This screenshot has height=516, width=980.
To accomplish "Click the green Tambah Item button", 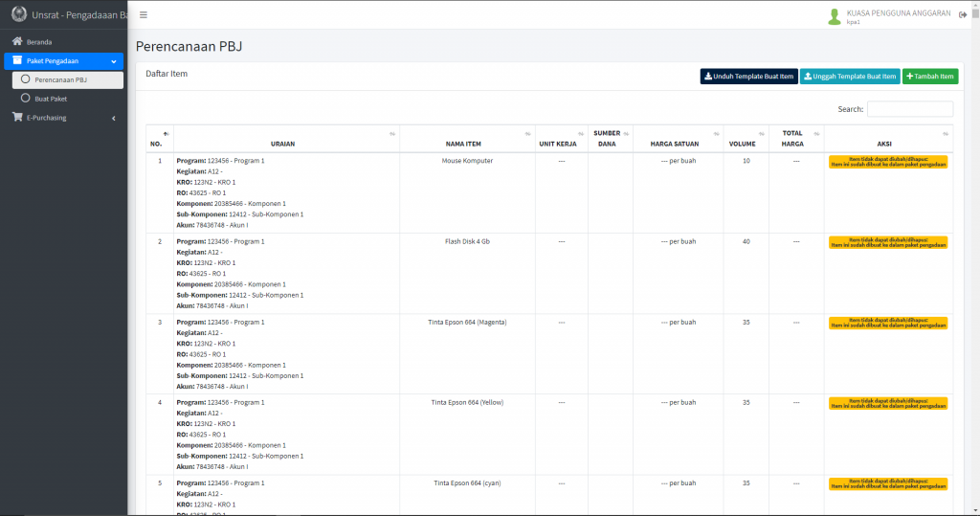I will pyautogui.click(x=929, y=77).
